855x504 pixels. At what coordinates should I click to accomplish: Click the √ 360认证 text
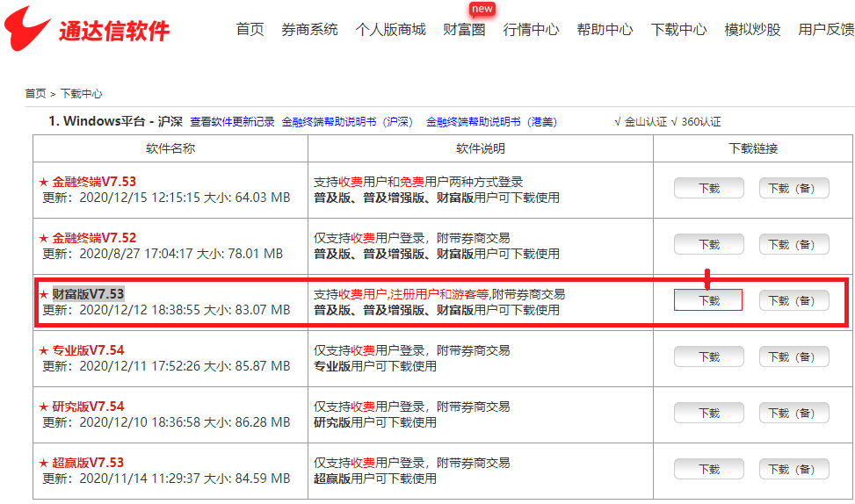696,121
